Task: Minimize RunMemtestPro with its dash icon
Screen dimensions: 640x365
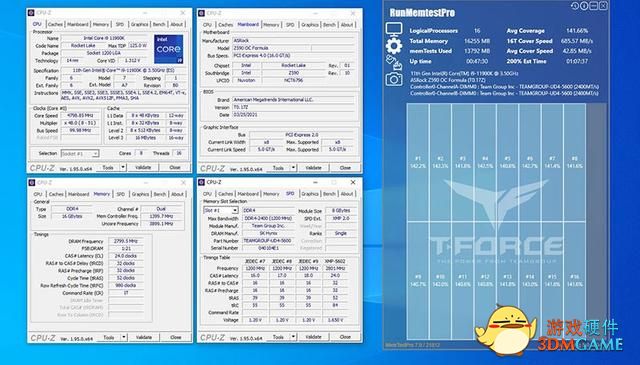Action: (594, 6)
